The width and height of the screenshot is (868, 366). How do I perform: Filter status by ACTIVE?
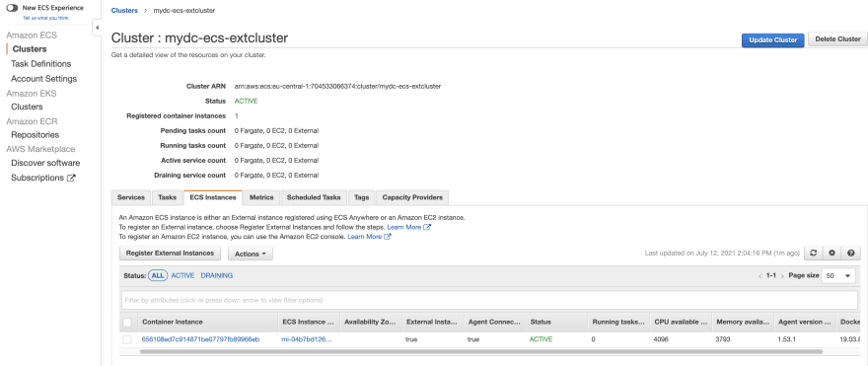(x=182, y=275)
